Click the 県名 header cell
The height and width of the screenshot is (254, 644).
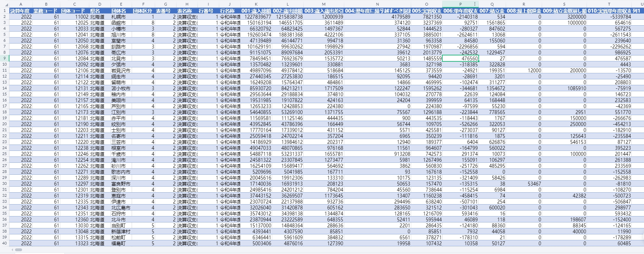coord(99,11)
